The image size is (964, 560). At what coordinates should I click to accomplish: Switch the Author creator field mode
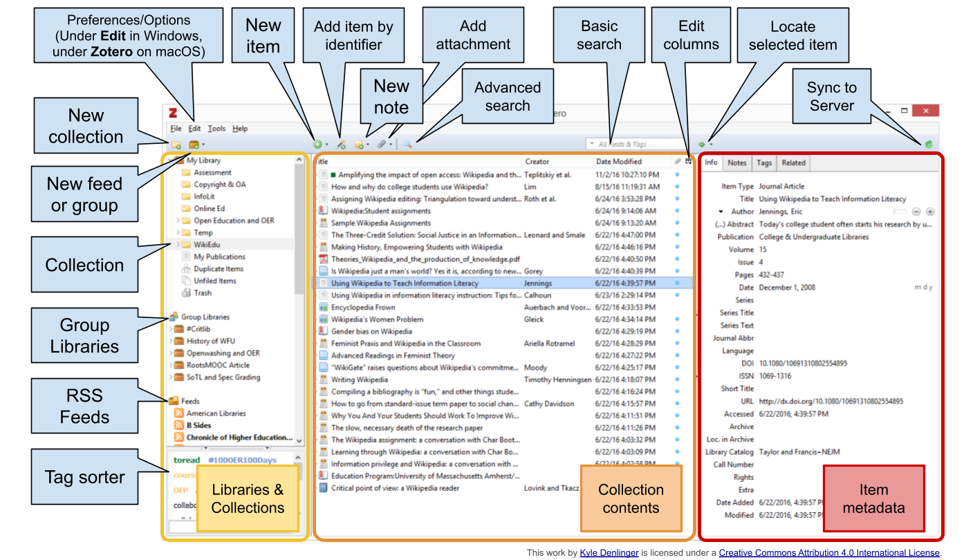[899, 212]
